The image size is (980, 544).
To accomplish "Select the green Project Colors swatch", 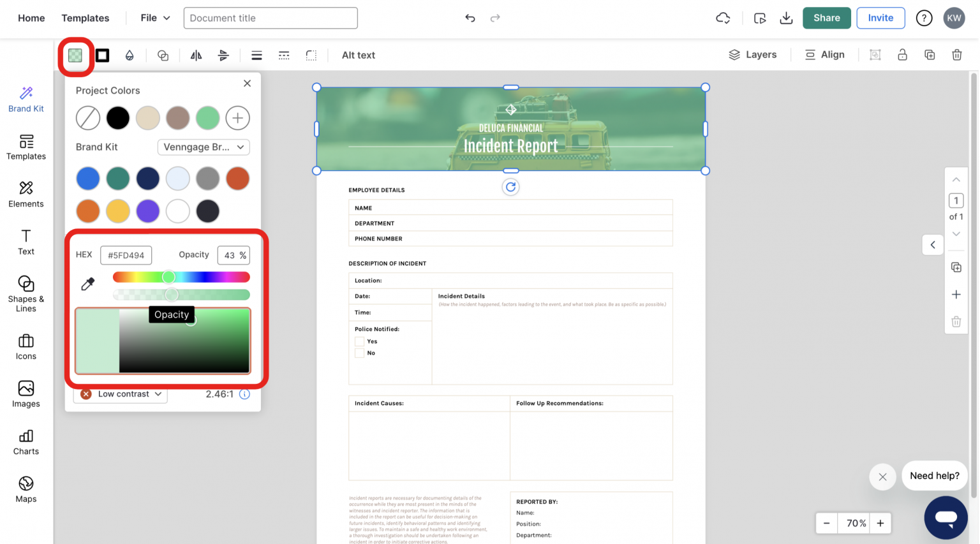I will tap(207, 117).
